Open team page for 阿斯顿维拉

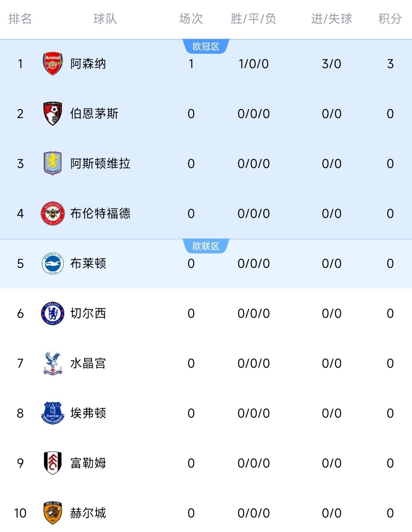[100, 163]
